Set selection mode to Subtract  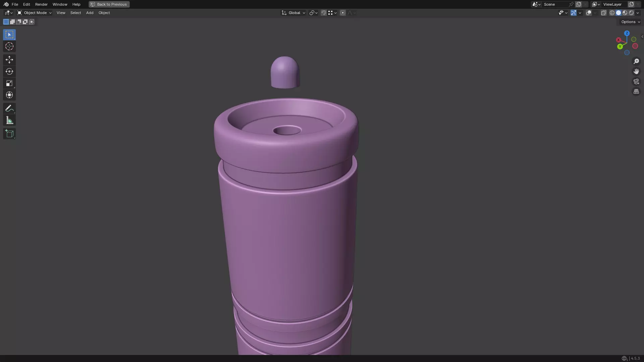[x=19, y=22]
